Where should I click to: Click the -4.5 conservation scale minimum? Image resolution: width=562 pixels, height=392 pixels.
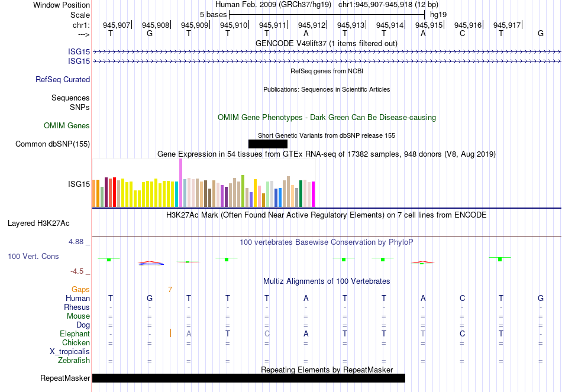pyautogui.click(x=77, y=271)
